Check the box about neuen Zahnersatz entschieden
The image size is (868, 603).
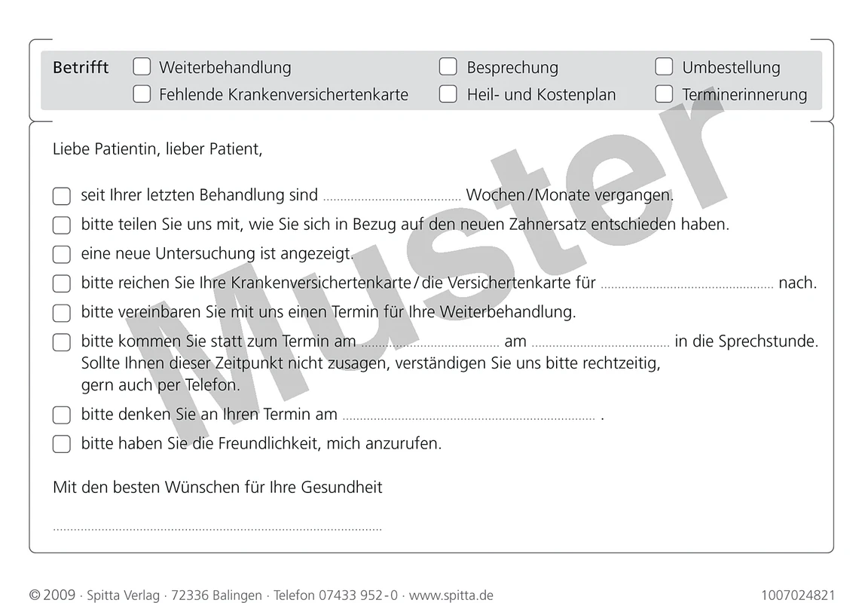61,225
